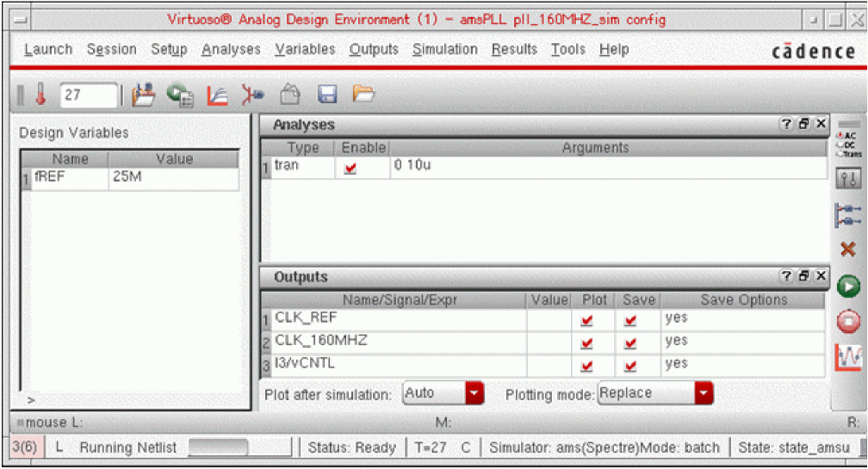Click the Name column header in Design Variables

tap(70, 159)
